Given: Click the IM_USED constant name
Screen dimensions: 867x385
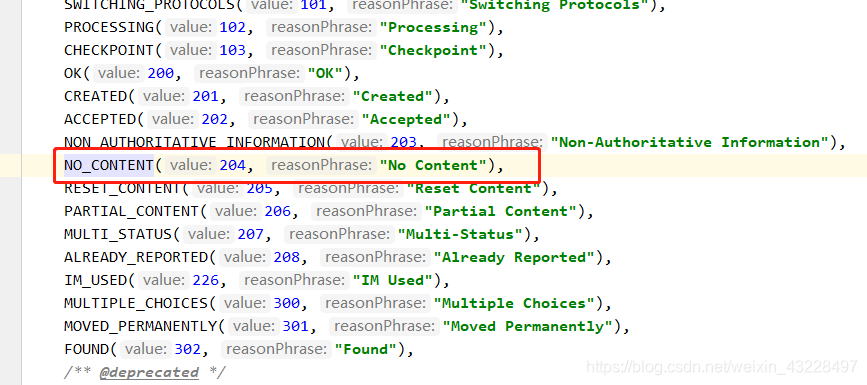Looking at the screenshot, I should pos(96,281).
